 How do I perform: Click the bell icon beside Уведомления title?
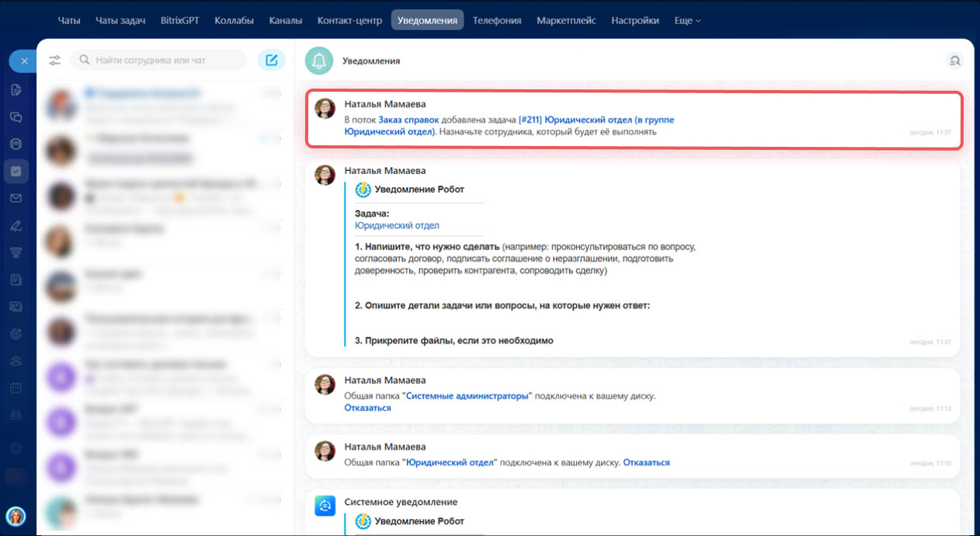(x=319, y=61)
